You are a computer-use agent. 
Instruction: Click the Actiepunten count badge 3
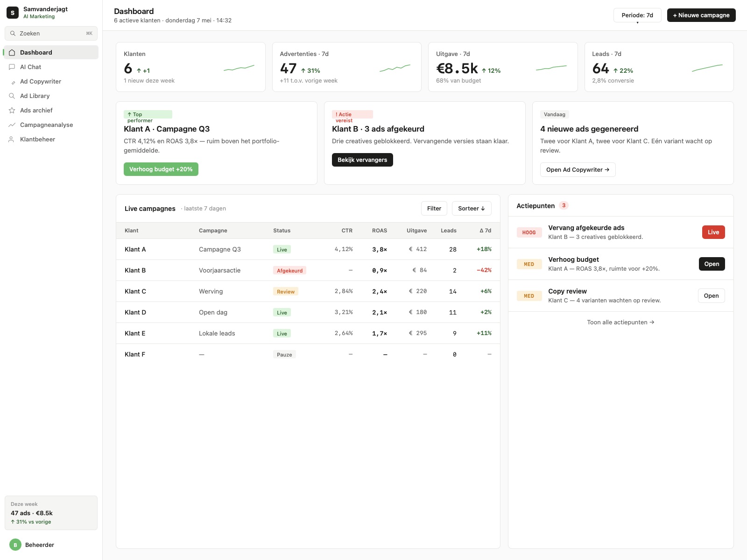click(564, 205)
